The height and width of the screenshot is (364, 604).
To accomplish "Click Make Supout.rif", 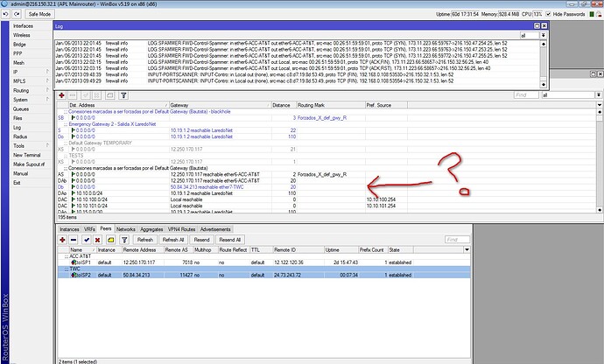I will (29, 164).
